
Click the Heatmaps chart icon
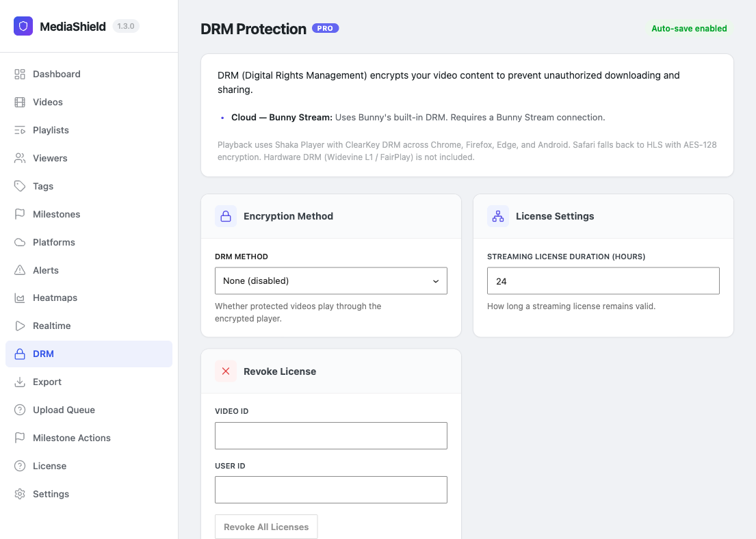pyautogui.click(x=20, y=298)
